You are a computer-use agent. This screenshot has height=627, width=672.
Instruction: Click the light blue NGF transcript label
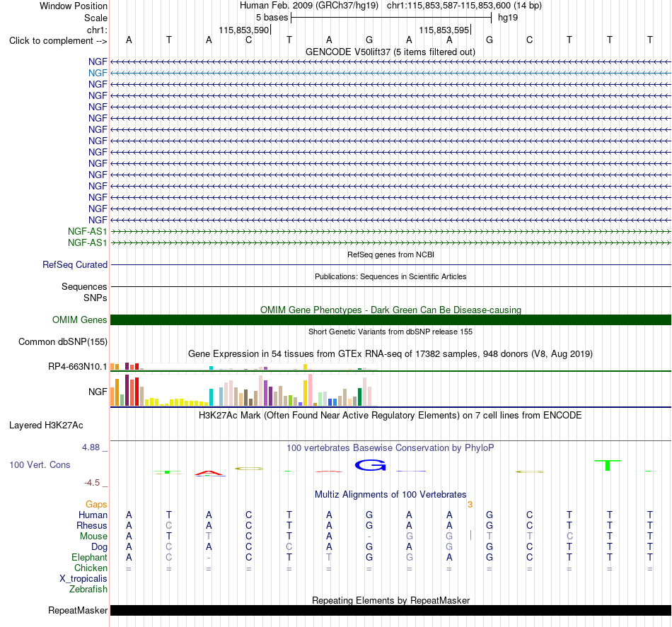coord(98,74)
